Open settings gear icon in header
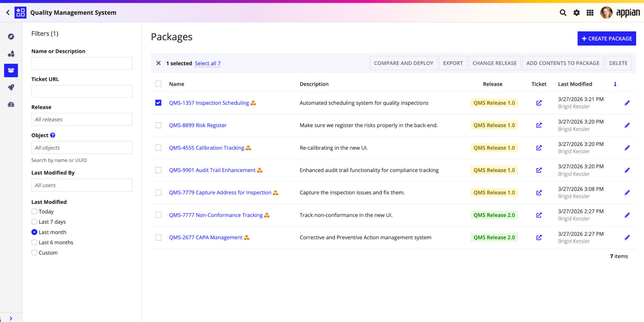 576,13
